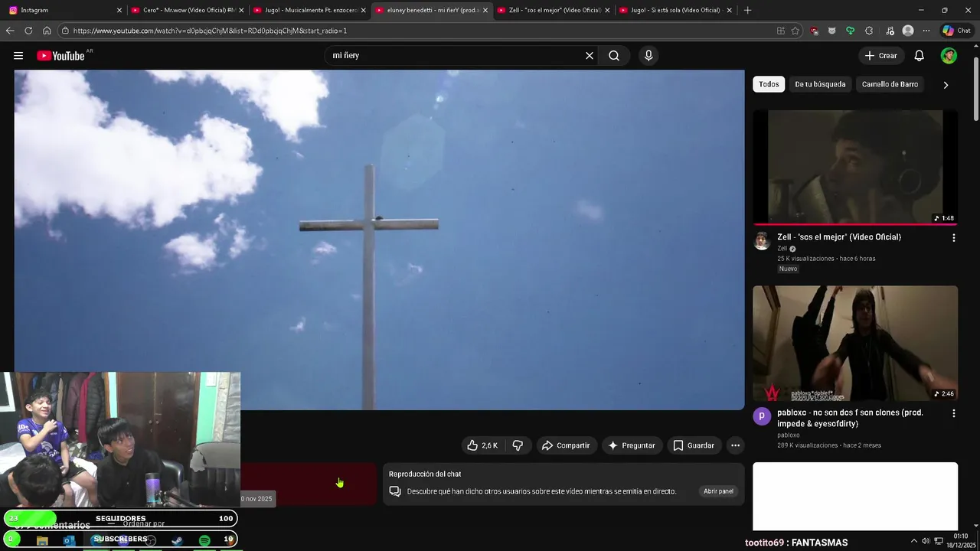
Task: Show hidden system tray icons
Action: click(x=913, y=541)
